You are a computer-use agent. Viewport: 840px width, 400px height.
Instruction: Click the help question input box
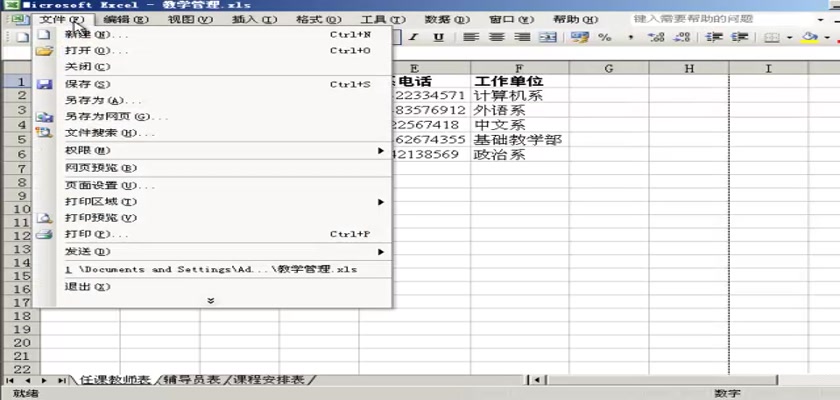(721, 19)
